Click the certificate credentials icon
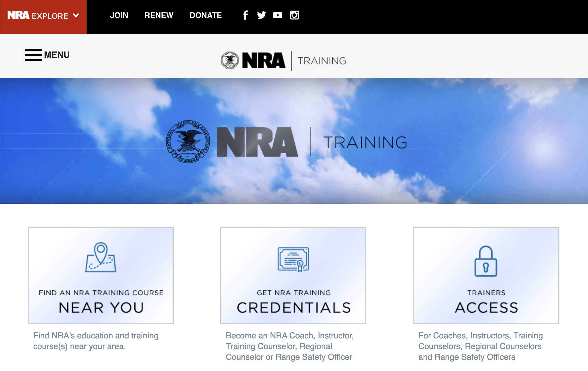 [x=293, y=259]
